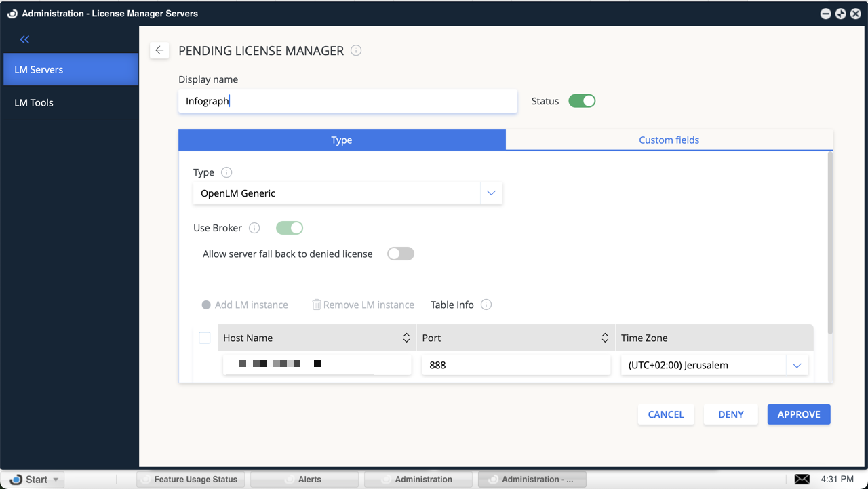This screenshot has height=489, width=868.
Task: Sort by Port column arrows
Action: pyautogui.click(x=605, y=338)
